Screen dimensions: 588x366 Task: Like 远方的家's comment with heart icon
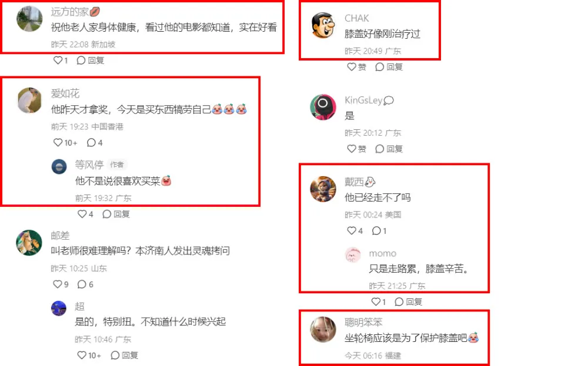pyautogui.click(x=61, y=61)
